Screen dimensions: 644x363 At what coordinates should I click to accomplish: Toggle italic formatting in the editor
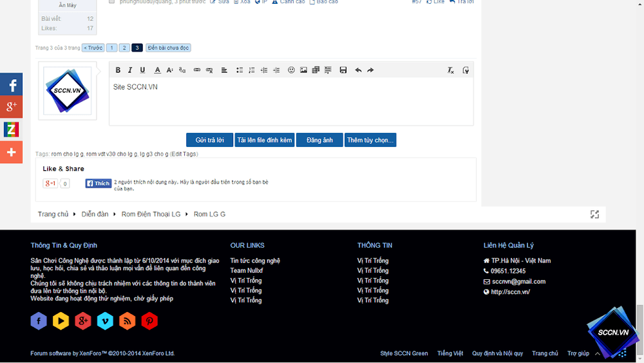[x=130, y=70]
